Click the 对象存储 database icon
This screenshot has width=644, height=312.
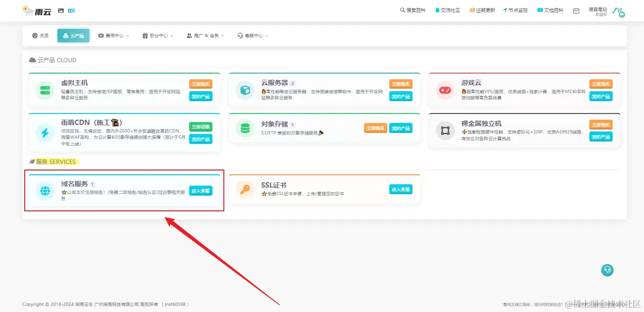[245, 128]
